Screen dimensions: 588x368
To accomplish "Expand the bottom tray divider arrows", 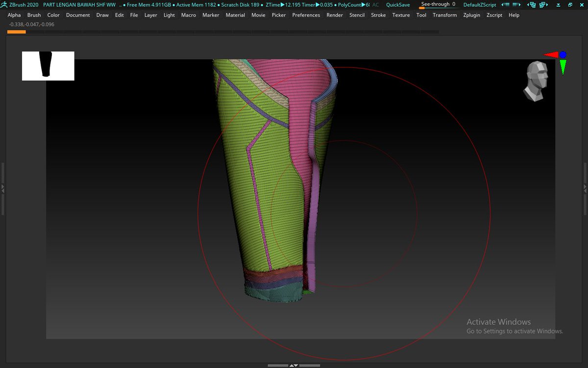I will coord(294,366).
